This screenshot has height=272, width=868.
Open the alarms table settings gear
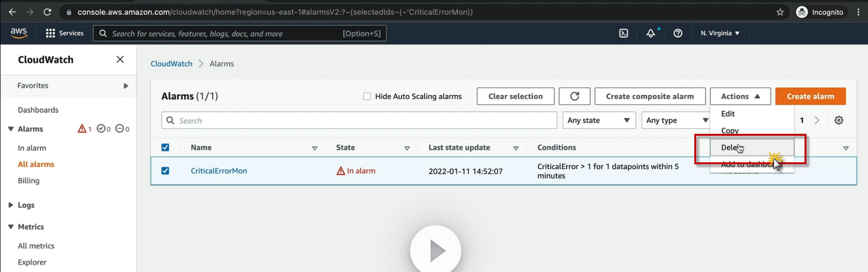pos(839,121)
